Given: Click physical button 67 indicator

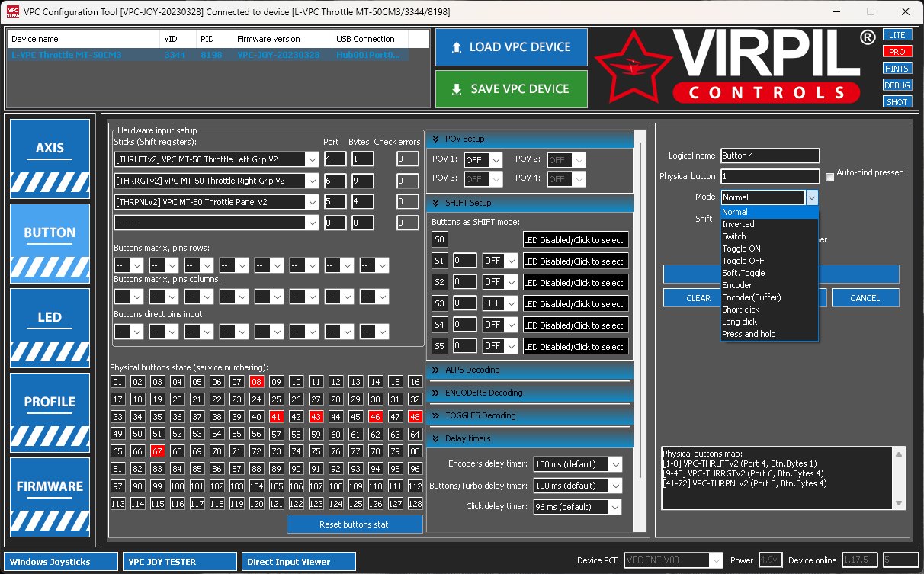Looking at the screenshot, I should pyautogui.click(x=157, y=451).
